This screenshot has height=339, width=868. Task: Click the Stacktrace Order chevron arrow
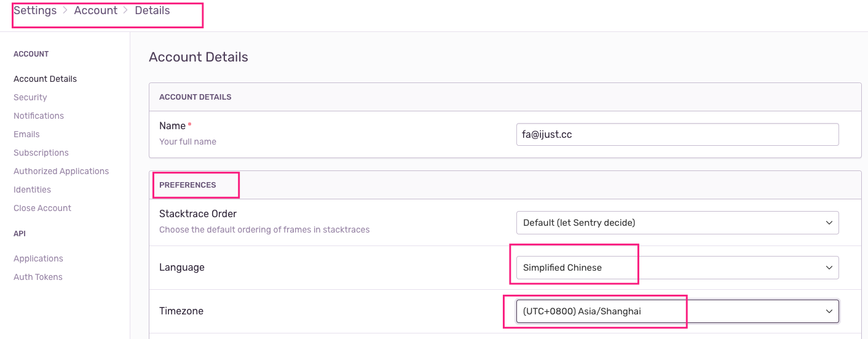pyautogui.click(x=829, y=223)
